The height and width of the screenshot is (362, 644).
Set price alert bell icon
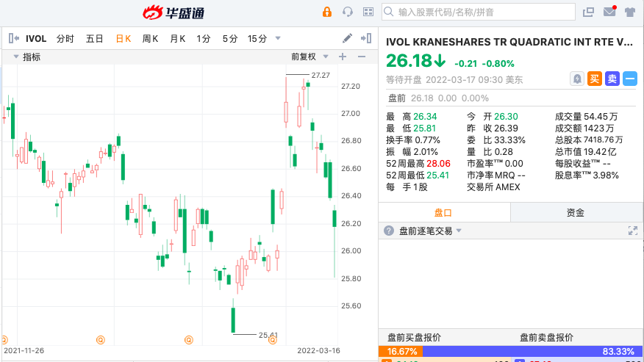pyautogui.click(x=577, y=79)
